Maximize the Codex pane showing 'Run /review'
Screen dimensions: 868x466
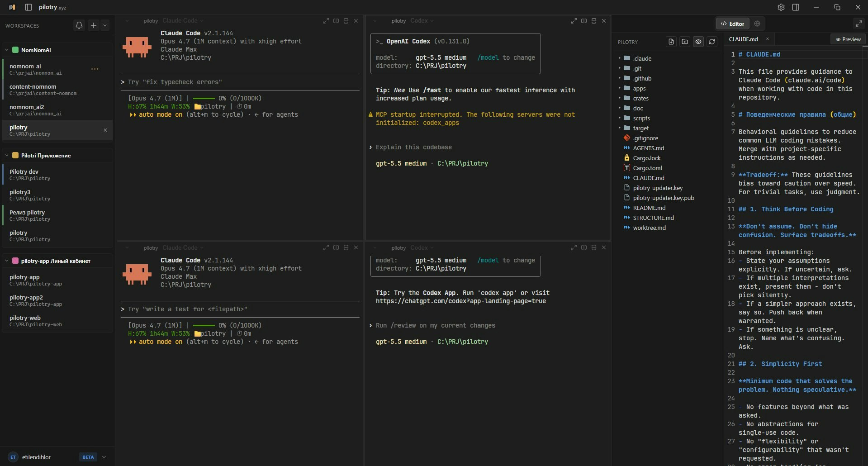[x=574, y=247]
